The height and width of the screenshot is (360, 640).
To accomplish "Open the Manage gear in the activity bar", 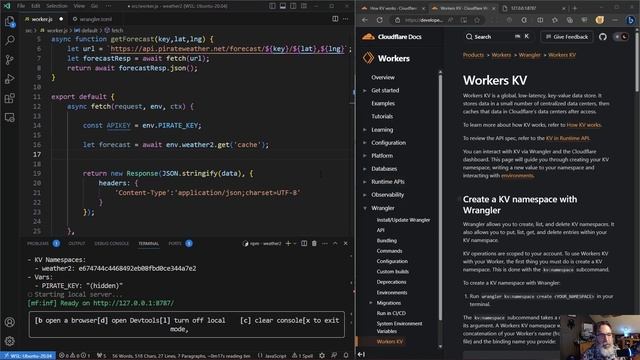I will tap(9, 341).
